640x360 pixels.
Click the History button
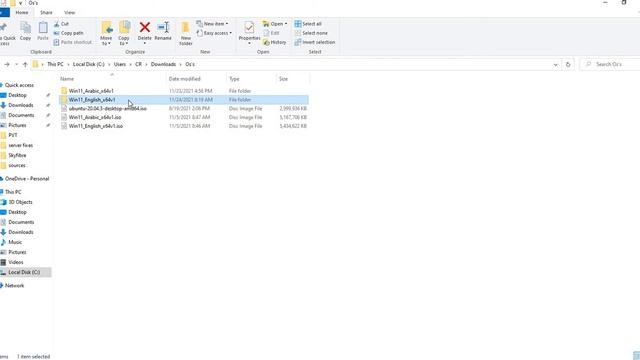275,42
